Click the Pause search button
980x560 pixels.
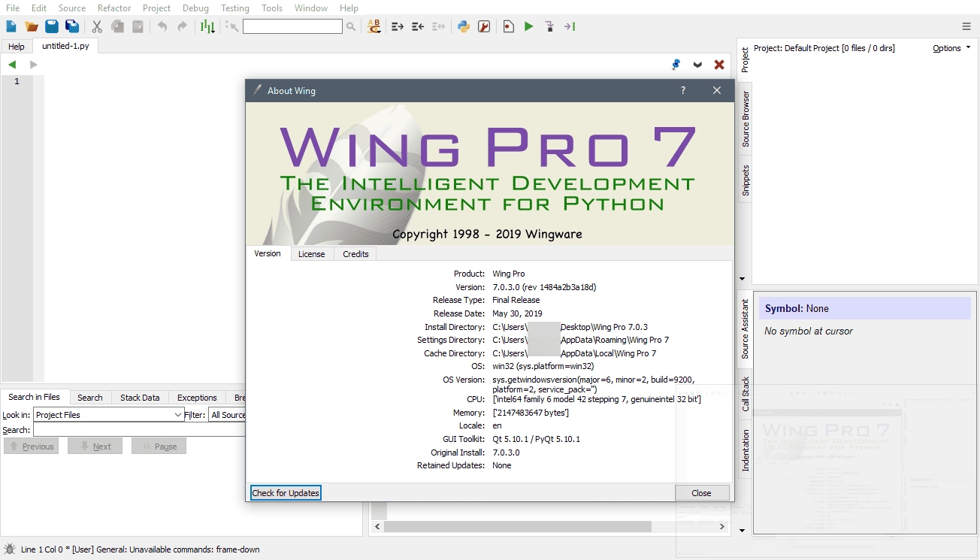point(159,446)
